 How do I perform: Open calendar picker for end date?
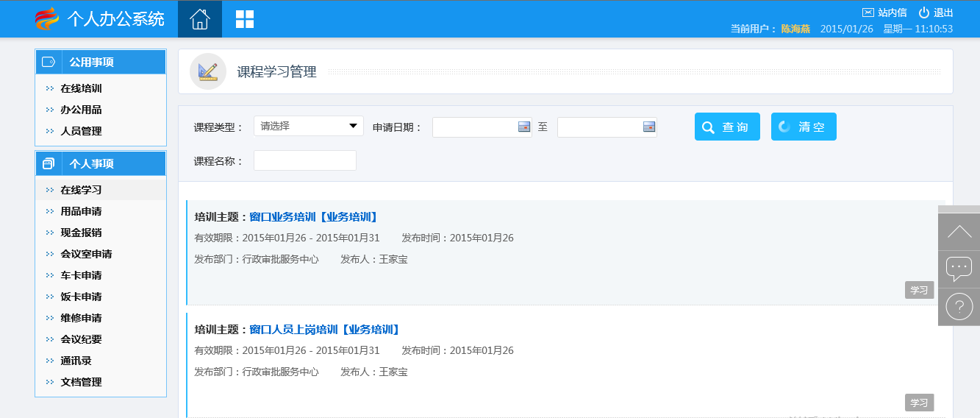tap(648, 127)
